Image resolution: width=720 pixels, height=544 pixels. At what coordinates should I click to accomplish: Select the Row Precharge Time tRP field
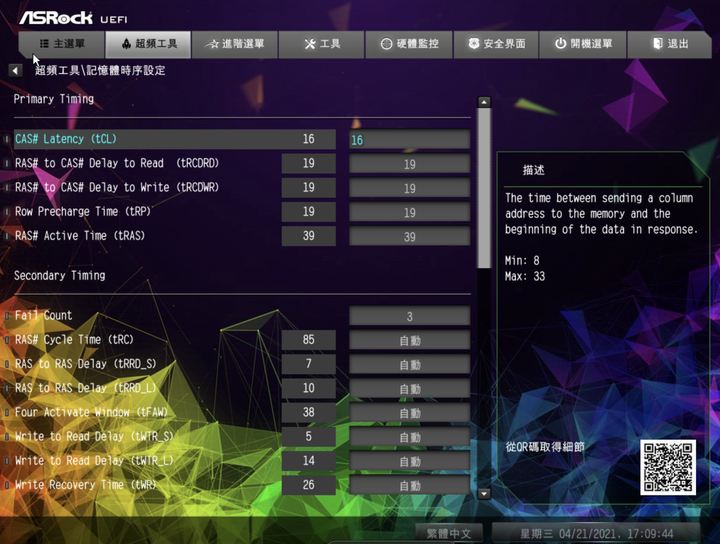tap(410, 213)
